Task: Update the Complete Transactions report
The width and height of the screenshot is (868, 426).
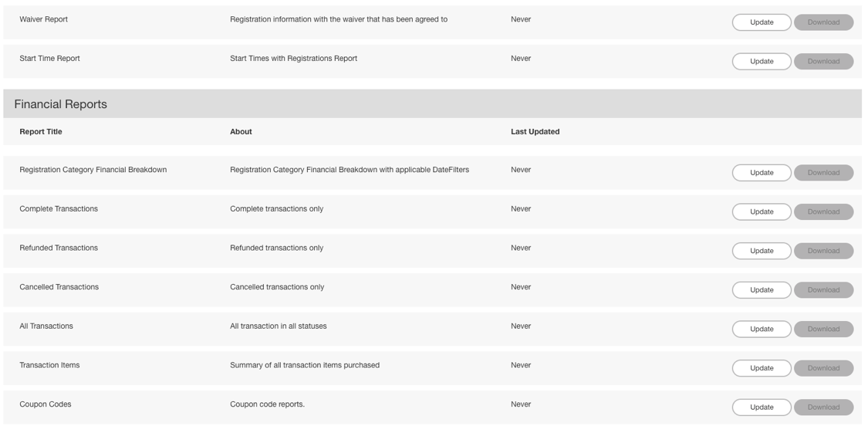Action: (762, 212)
